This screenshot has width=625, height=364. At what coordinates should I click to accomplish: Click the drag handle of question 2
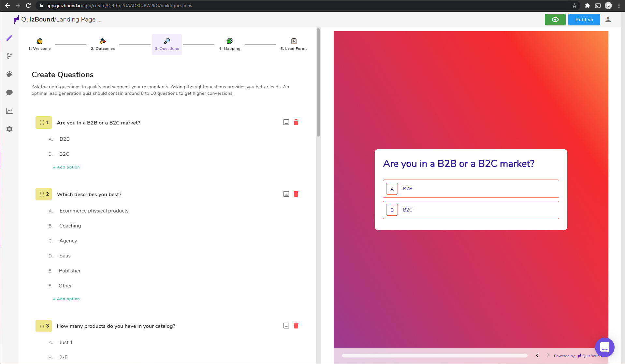pos(42,194)
